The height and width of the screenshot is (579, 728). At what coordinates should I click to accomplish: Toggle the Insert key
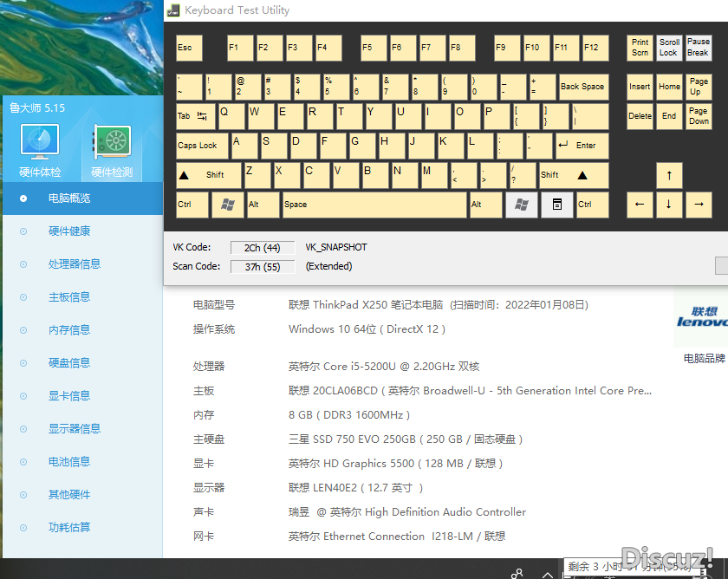coord(640,87)
